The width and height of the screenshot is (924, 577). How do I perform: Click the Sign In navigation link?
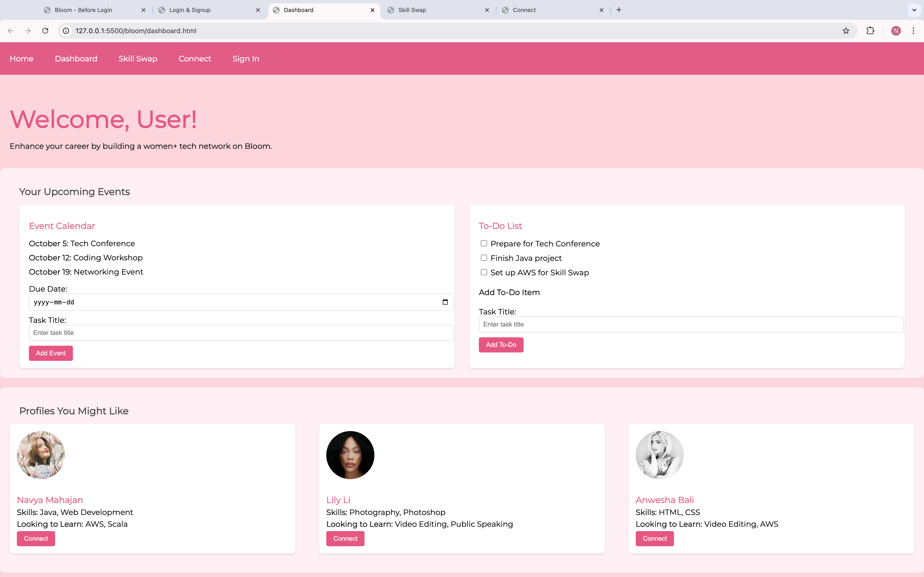click(x=245, y=59)
